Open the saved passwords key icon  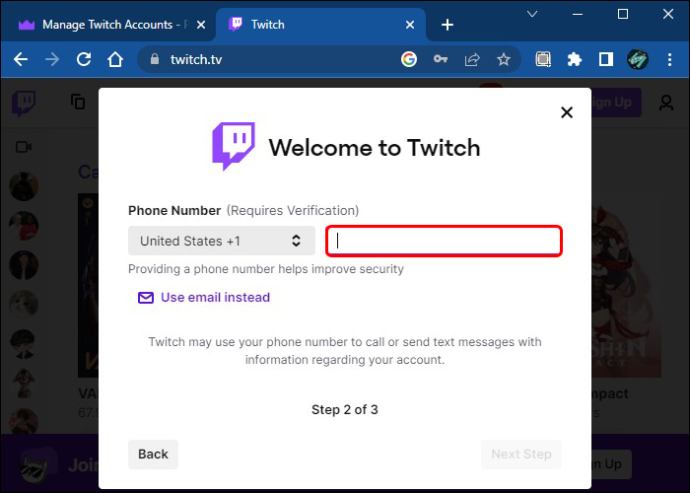point(440,59)
